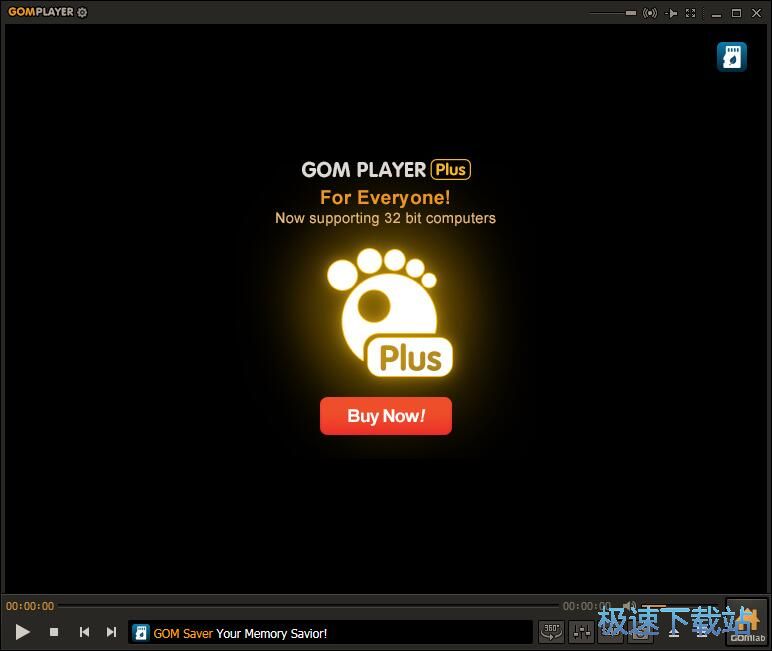Image resolution: width=772 pixels, height=651 pixels.
Task: Skip to next track
Action: click(x=111, y=632)
